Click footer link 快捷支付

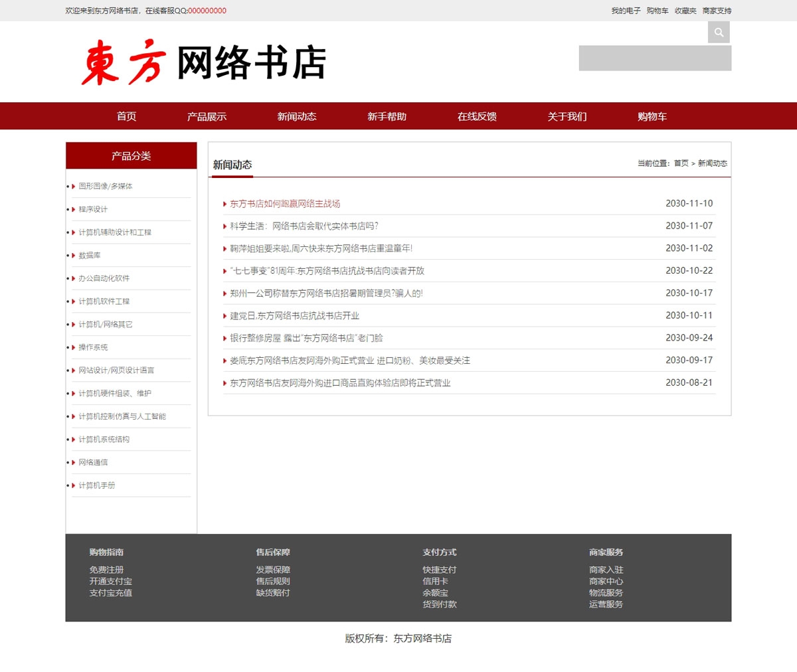(x=440, y=570)
